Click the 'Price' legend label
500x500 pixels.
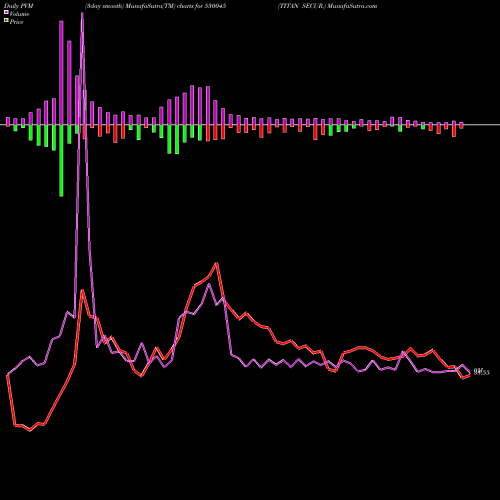coord(16,22)
